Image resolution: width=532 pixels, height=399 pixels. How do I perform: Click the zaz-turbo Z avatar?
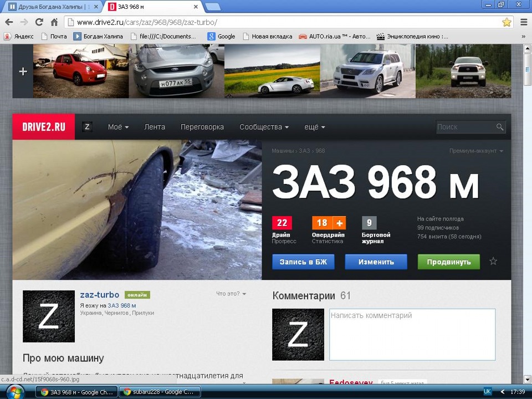(x=49, y=316)
